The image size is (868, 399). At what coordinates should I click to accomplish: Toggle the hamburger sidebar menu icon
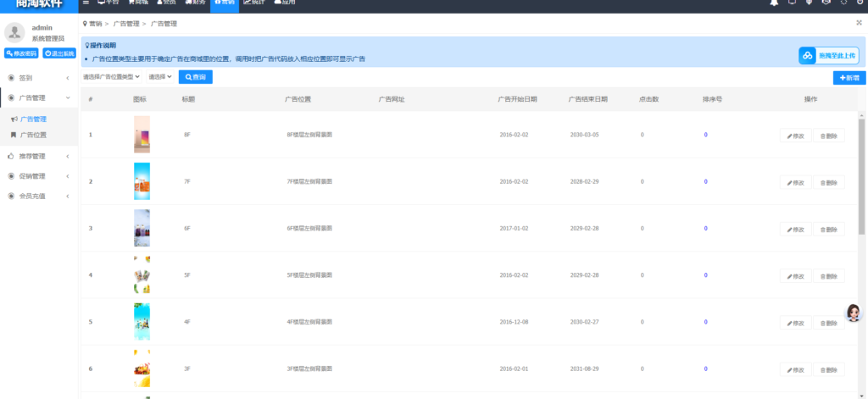coord(86,3)
